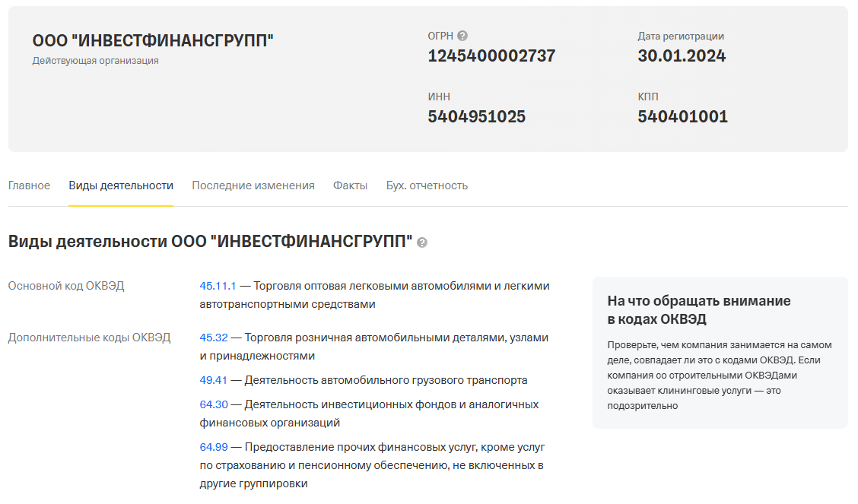Click the Действующая организация status text
This screenshot has width=858, height=504.
pos(95,61)
